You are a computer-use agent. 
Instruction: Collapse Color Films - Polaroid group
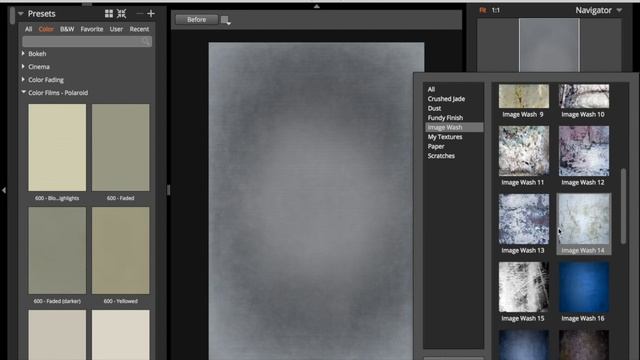coord(23,93)
